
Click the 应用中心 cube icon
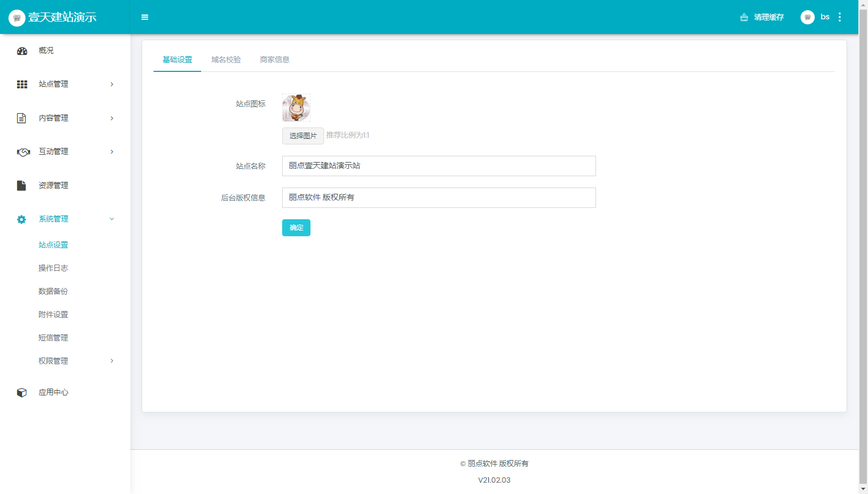click(22, 393)
